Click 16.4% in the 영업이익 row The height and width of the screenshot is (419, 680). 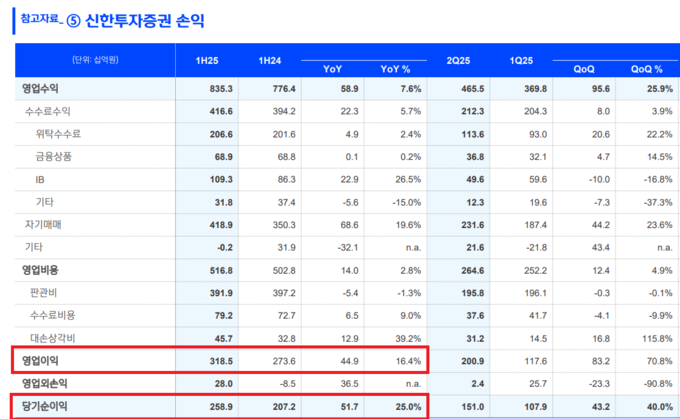[x=408, y=361]
